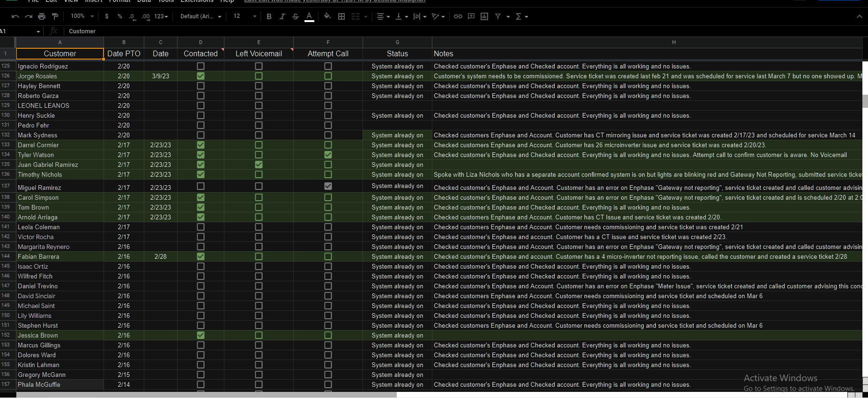
Task: Open the 123 number format dropdown
Action: [x=161, y=16]
